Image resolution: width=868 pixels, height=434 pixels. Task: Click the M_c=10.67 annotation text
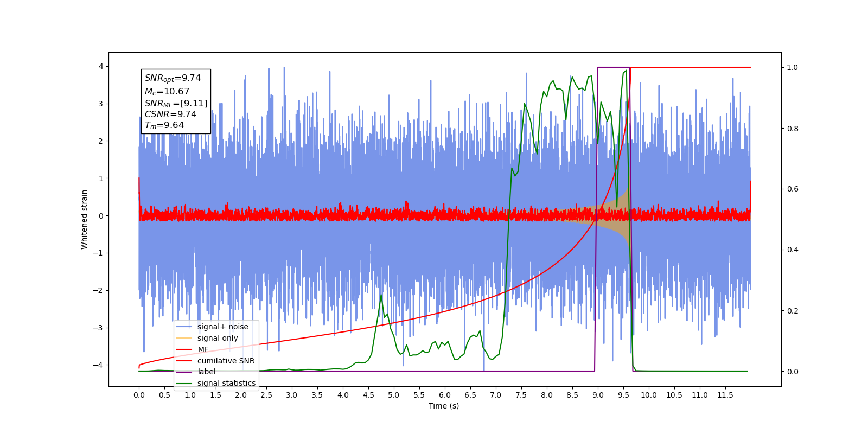click(x=167, y=92)
